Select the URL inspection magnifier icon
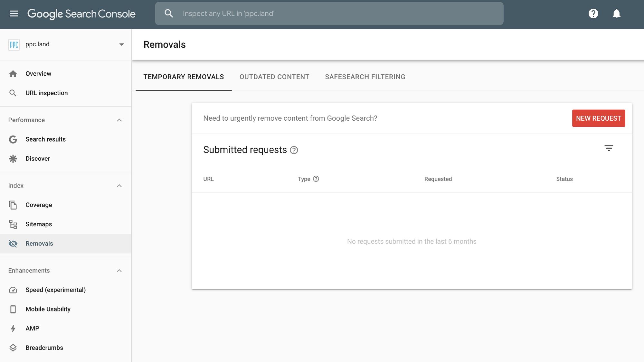Screen dimensions: 644x362 tap(13, 93)
